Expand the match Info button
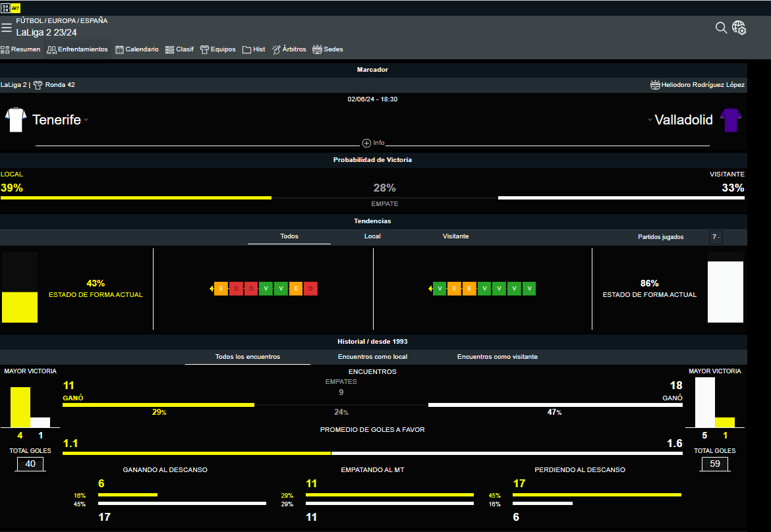Viewport: 771px width, 532px height. point(373,143)
